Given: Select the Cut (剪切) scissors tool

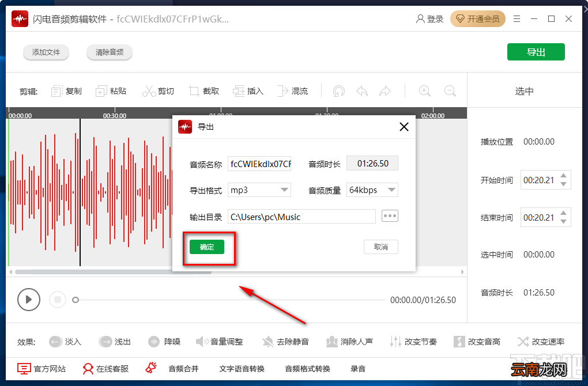Looking at the screenshot, I should point(158,91).
